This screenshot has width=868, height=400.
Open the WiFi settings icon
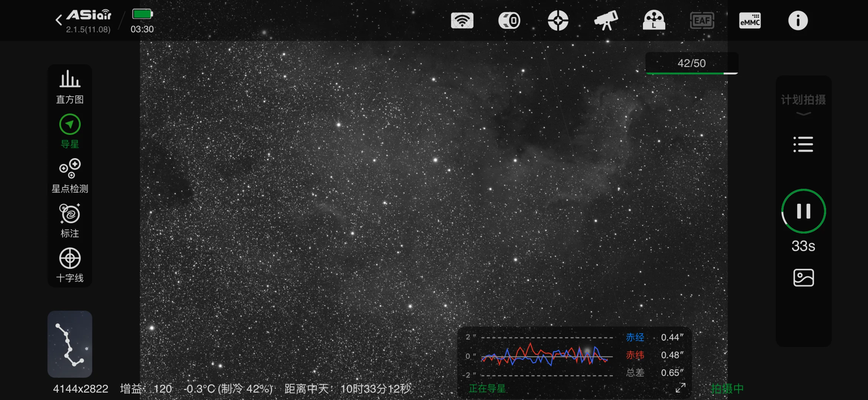pos(462,20)
